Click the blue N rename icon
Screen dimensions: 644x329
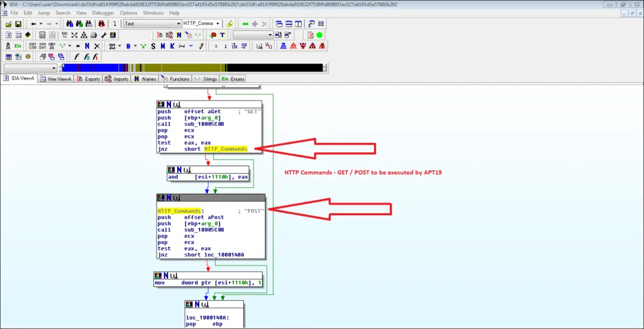(87, 46)
